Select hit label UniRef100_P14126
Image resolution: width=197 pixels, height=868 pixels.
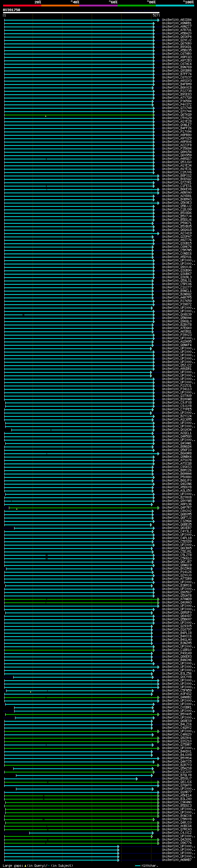pyautogui.click(x=177, y=572)
